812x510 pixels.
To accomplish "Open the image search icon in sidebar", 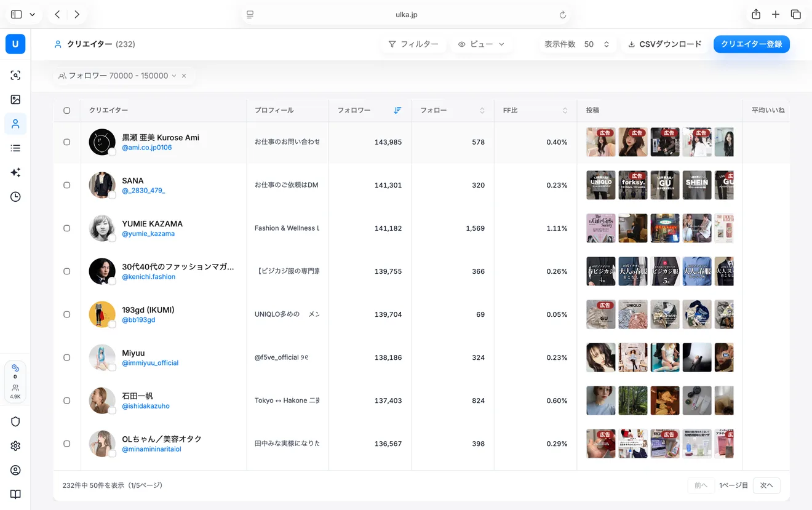I will pos(15,75).
